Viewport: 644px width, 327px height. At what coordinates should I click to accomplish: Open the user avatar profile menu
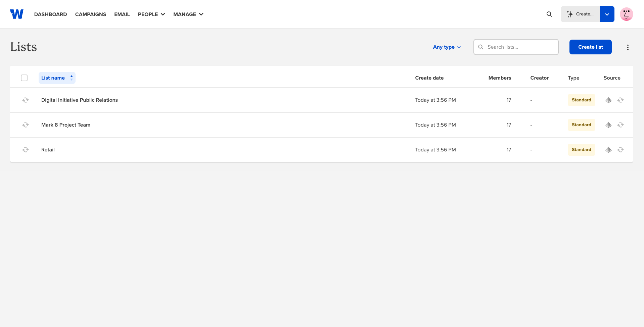click(x=626, y=14)
